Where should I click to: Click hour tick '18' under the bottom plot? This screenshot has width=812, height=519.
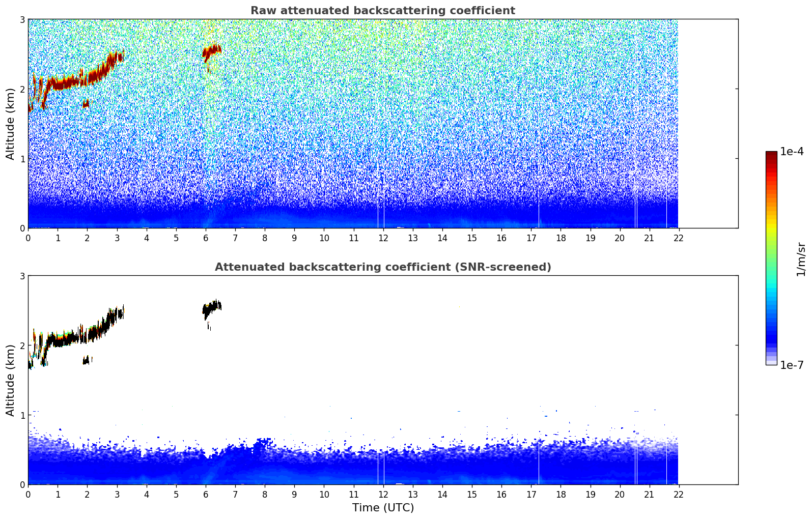tap(561, 495)
